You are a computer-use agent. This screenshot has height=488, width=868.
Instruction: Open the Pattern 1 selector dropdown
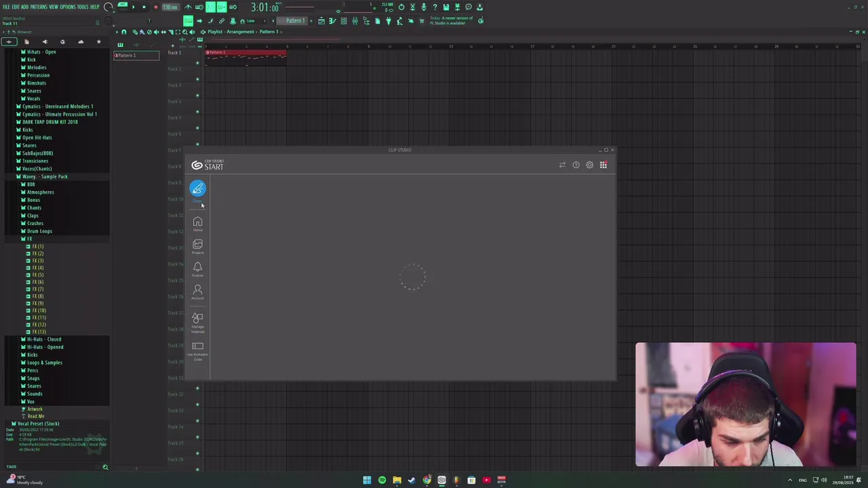pyautogui.click(x=295, y=21)
